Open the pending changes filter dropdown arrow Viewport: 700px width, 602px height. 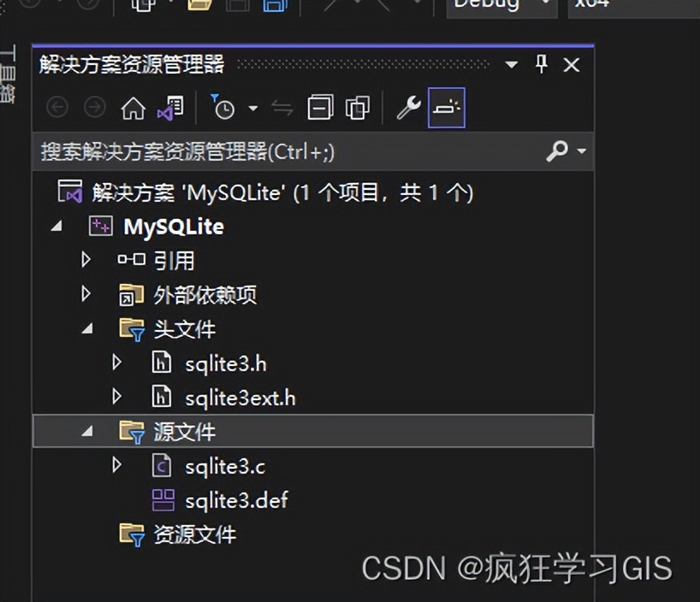[x=253, y=108]
